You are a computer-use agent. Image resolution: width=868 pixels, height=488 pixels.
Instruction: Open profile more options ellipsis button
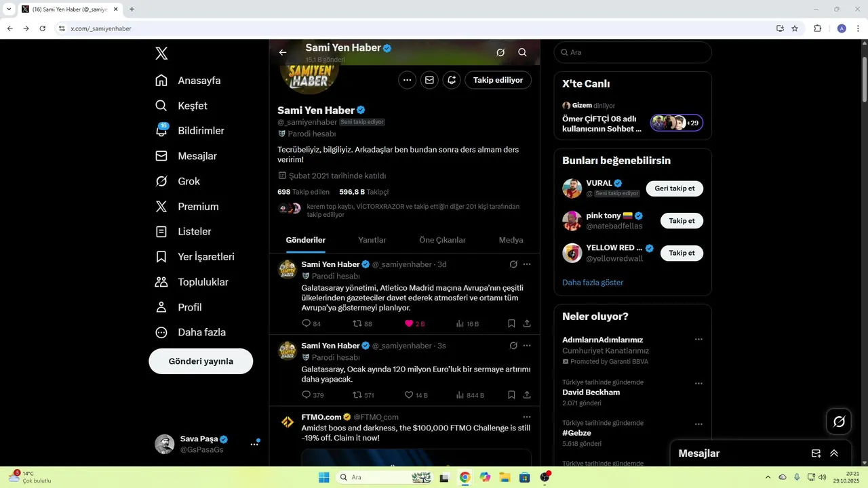pos(407,80)
